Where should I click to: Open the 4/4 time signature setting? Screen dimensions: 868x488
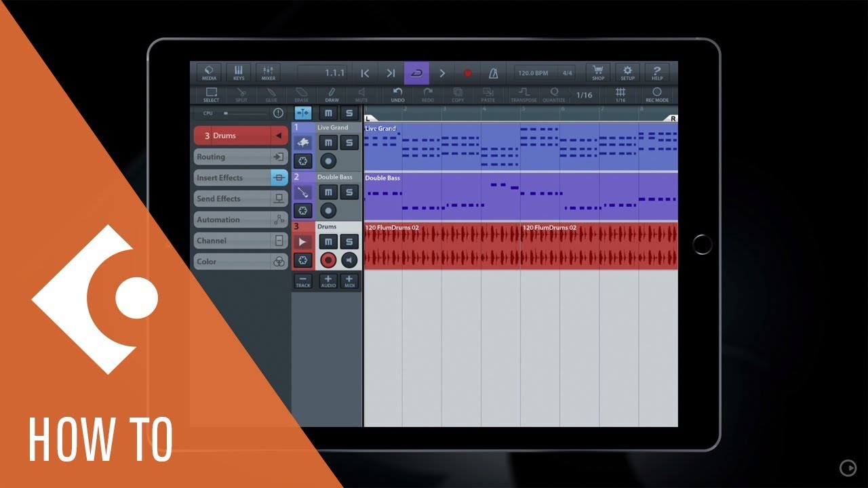tap(567, 73)
